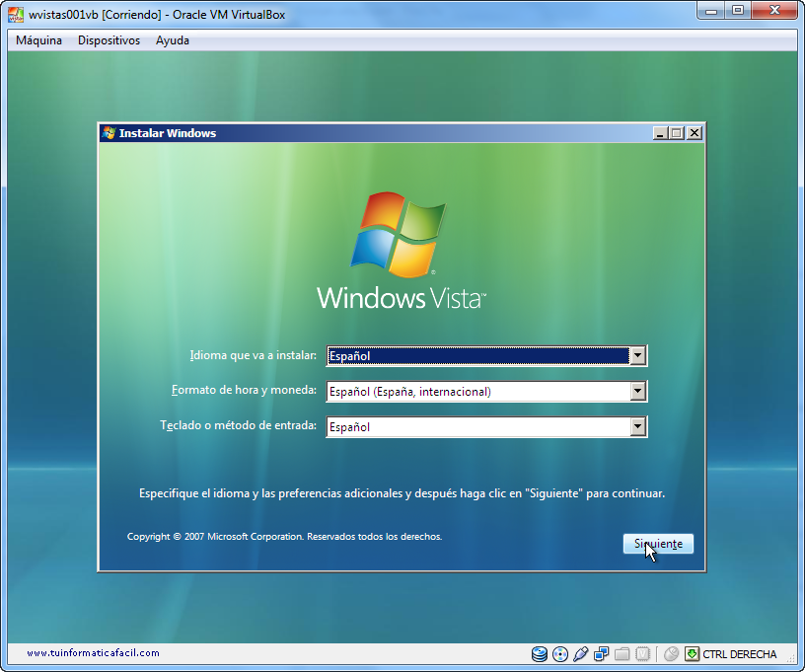Click the CD/DVD optical drive status icon
Image resolution: width=805 pixels, height=672 pixels.
coord(560,654)
